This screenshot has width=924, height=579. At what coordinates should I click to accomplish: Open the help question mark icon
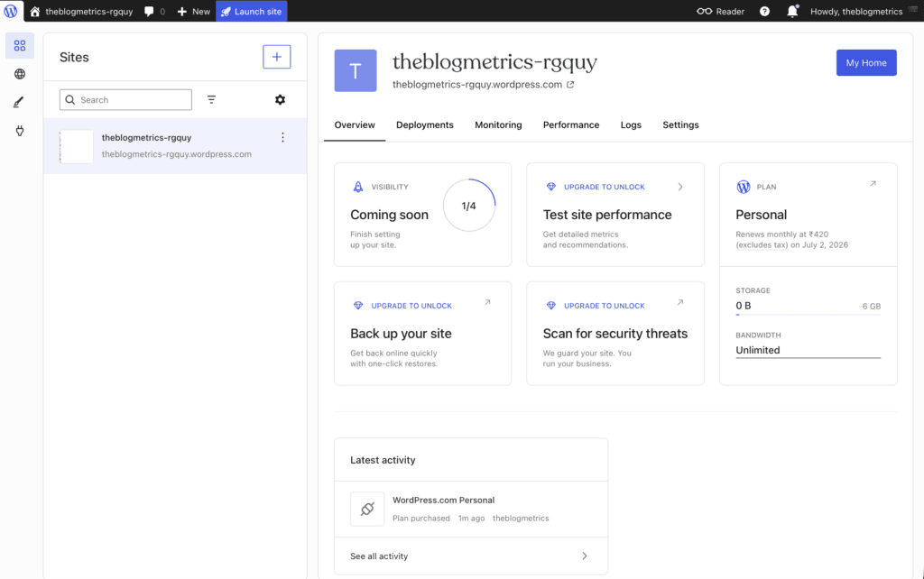(764, 11)
